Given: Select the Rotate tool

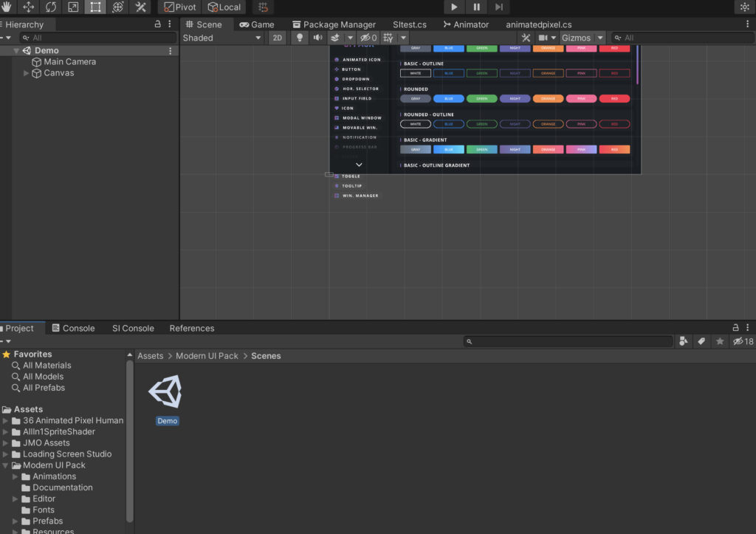Looking at the screenshot, I should pos(49,7).
